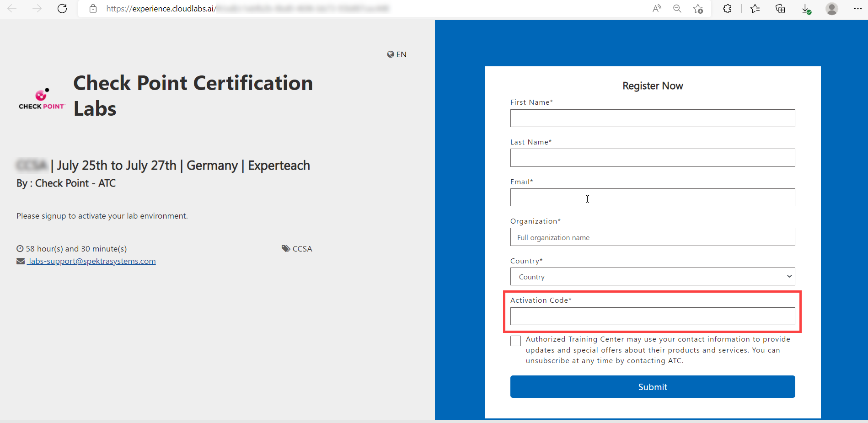
Task: Click the 'Register Now' heading
Action: (x=653, y=86)
